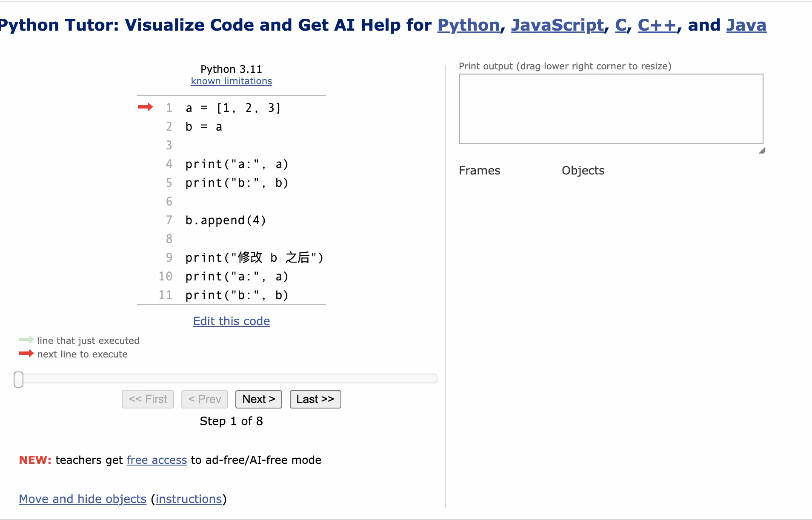Click the Prev step button
Image resolution: width=812 pixels, height=520 pixels.
tap(204, 399)
